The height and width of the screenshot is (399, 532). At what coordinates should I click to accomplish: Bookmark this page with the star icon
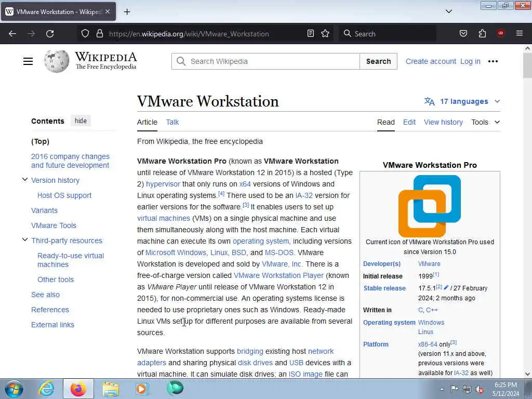(x=325, y=34)
